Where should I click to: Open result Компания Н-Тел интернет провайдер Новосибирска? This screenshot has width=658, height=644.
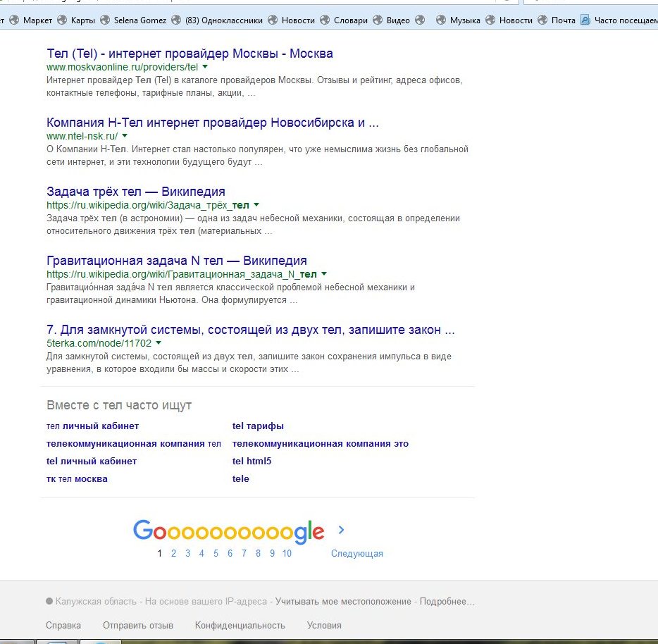[x=212, y=122]
